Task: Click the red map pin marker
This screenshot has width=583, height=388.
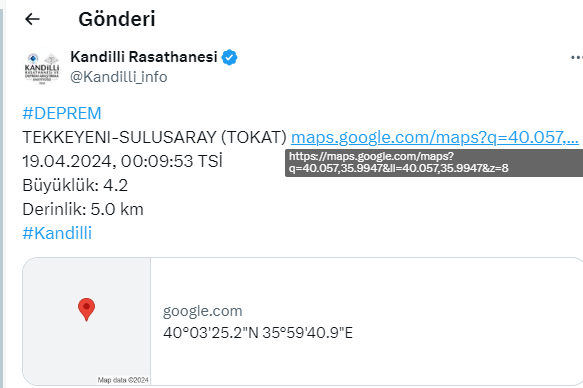Action: point(86,309)
